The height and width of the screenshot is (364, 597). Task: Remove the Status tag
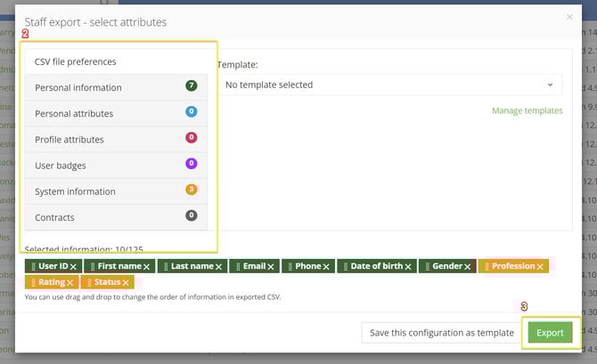point(126,283)
